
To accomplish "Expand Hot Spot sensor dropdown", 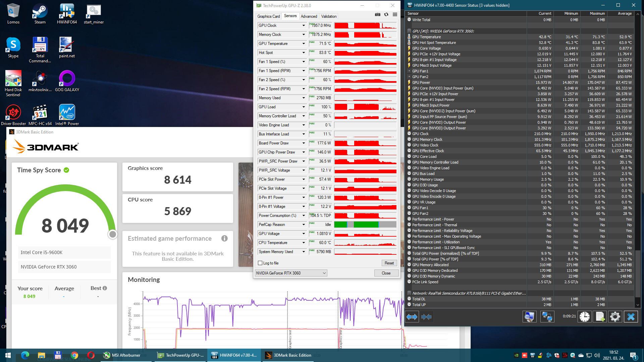I will tap(304, 53).
